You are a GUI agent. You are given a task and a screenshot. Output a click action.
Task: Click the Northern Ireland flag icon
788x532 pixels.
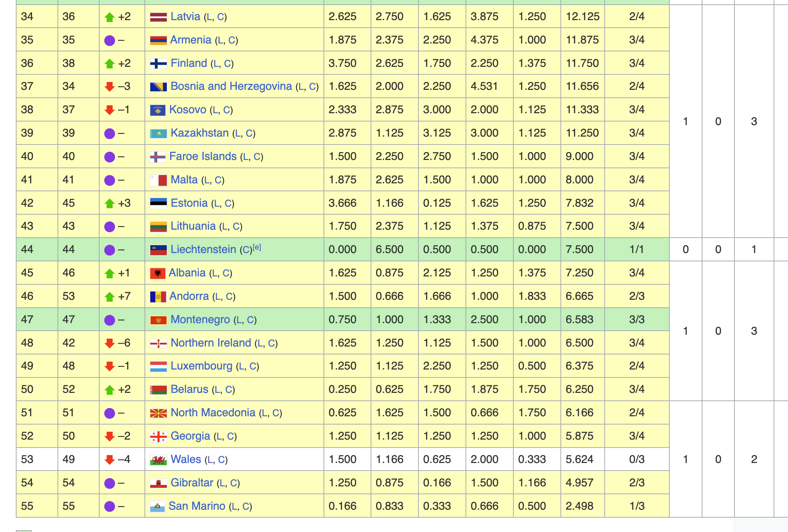[158, 343]
